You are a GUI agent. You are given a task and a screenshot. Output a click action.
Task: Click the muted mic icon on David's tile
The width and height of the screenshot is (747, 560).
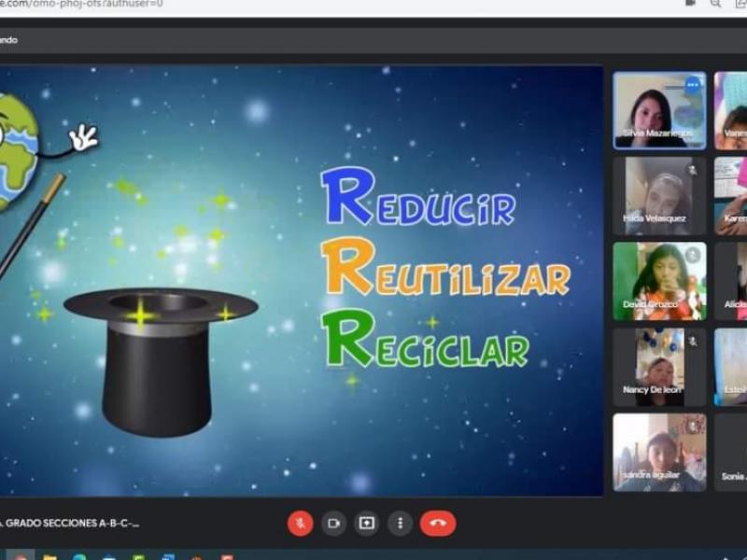(692, 255)
